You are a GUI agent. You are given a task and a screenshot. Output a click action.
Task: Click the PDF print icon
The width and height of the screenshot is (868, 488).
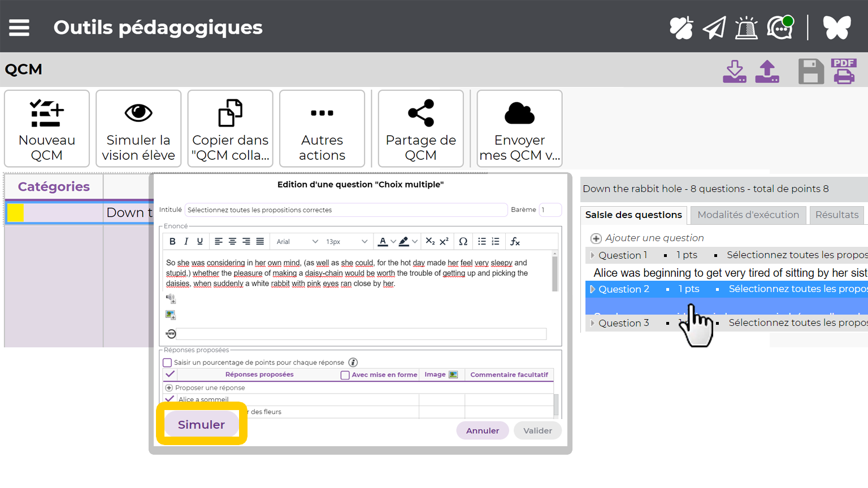pos(844,71)
